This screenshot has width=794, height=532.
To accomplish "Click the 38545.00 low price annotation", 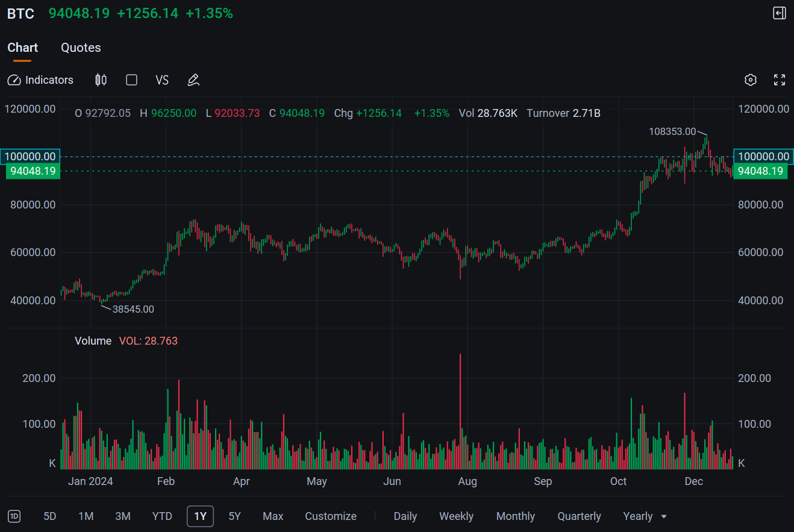I will pos(133,309).
